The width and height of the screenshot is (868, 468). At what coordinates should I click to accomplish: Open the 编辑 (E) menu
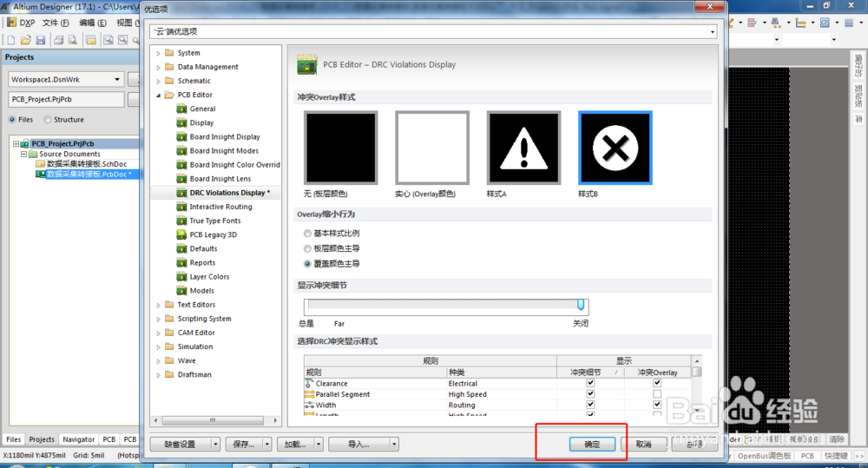pyautogui.click(x=93, y=23)
